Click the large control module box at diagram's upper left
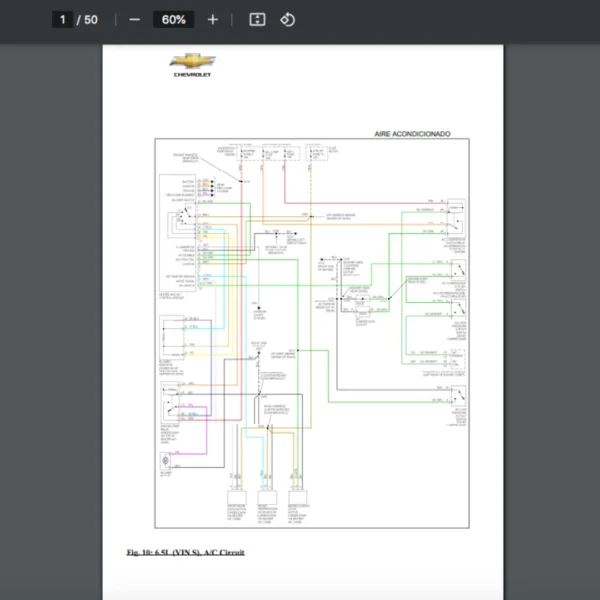This screenshot has height=600, width=600. (177, 232)
